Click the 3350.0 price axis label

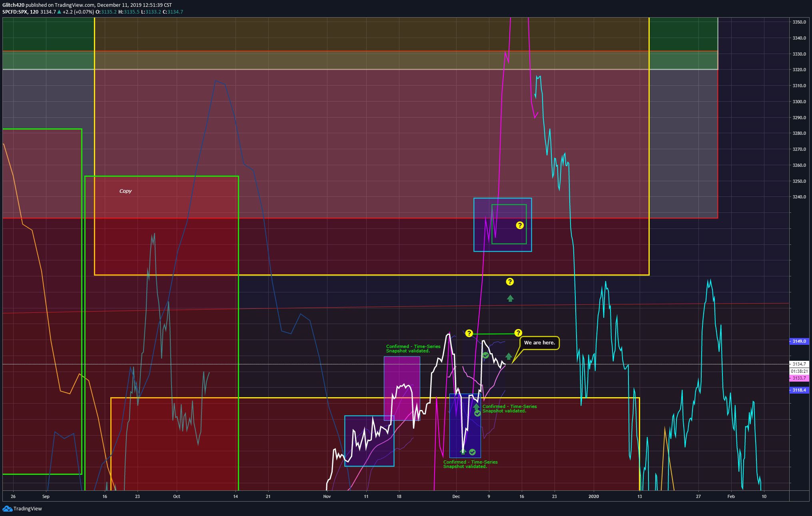pos(800,22)
